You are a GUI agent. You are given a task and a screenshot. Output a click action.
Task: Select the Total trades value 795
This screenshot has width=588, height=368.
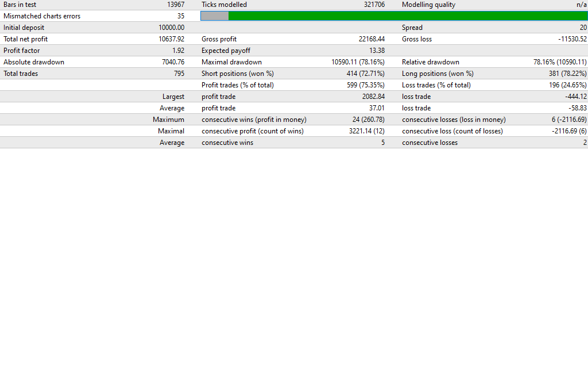click(179, 74)
